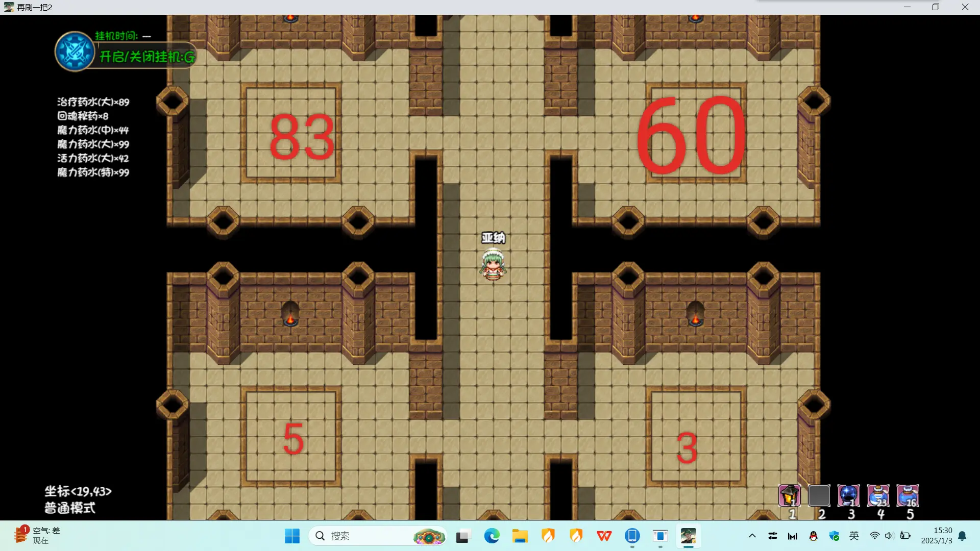
Task: Open the first orange flame app in taskbar
Action: point(548,536)
